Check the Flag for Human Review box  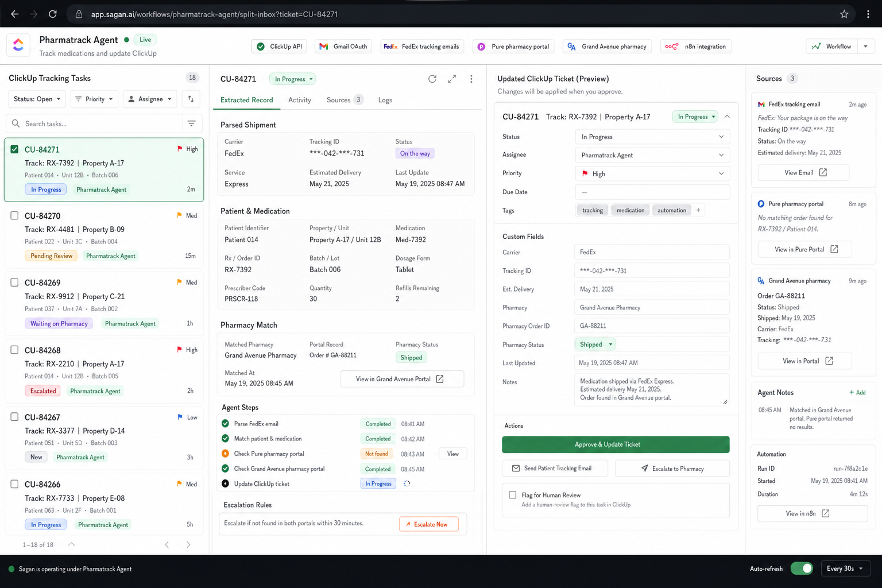coord(513,495)
